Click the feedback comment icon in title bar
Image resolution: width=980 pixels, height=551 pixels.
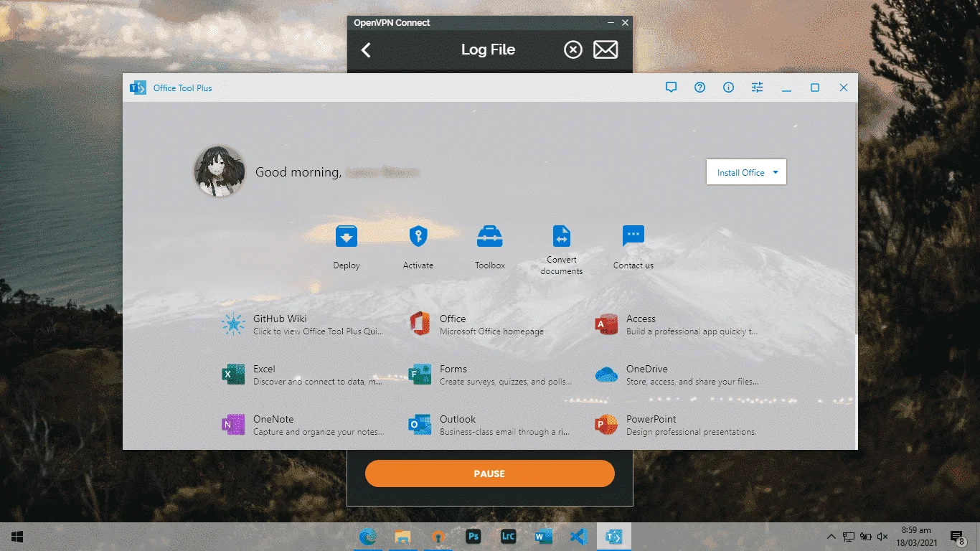[672, 88]
